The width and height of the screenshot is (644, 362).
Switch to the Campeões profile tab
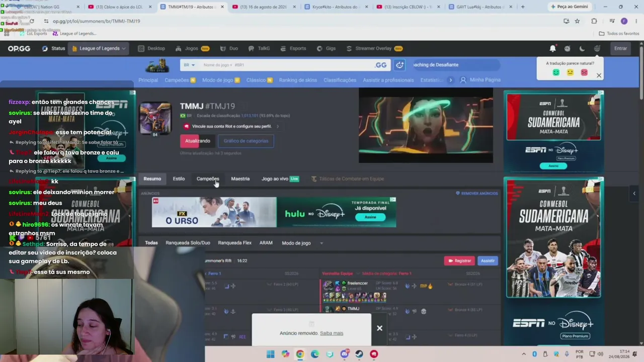[208, 179]
